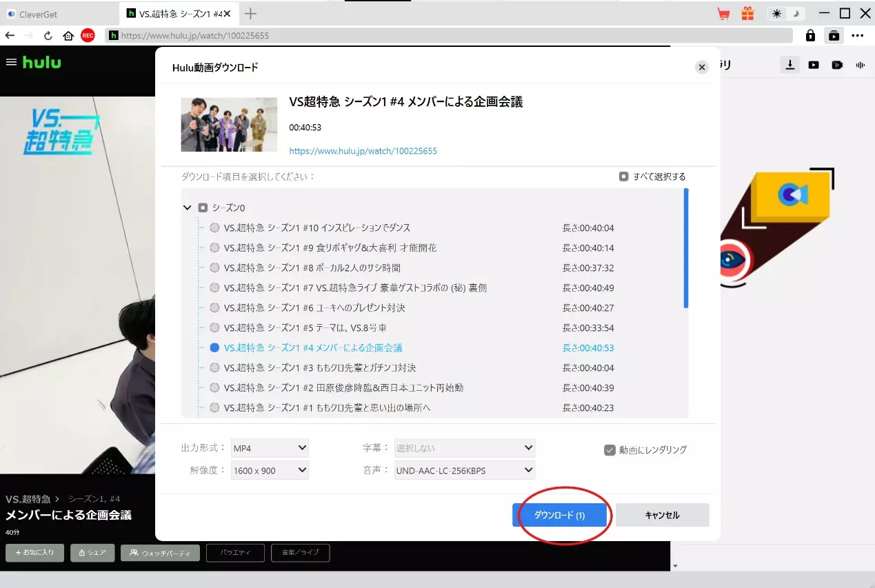Viewport: 875px width, 588px height.
Task: Open a new tab with plus icon
Action: (251, 14)
